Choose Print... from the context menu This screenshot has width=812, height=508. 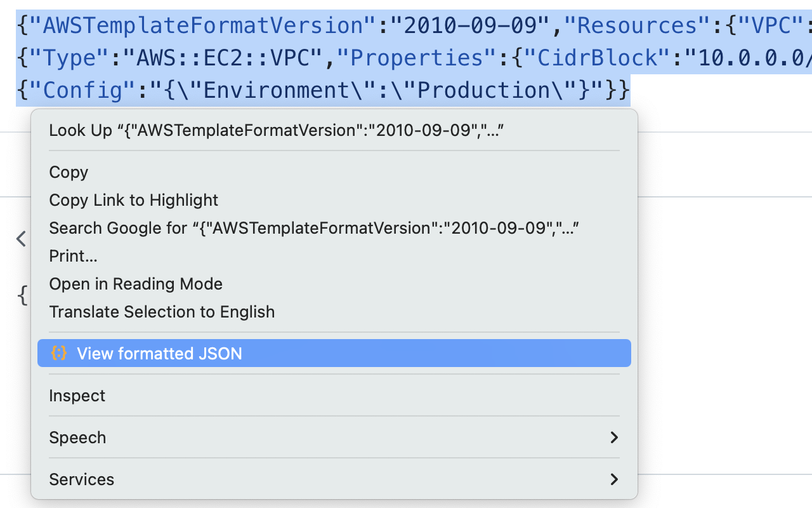click(x=334, y=256)
